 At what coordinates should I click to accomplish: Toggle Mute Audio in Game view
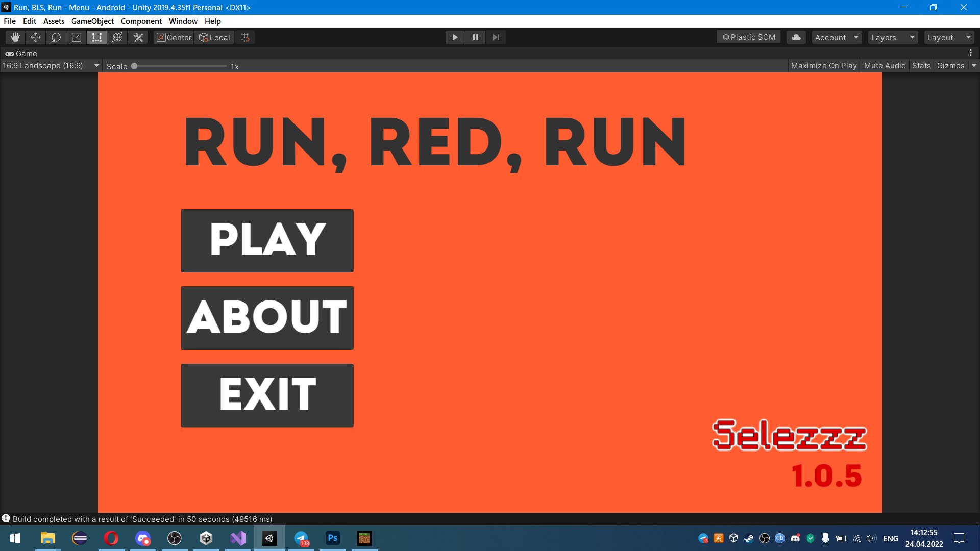coord(885,65)
